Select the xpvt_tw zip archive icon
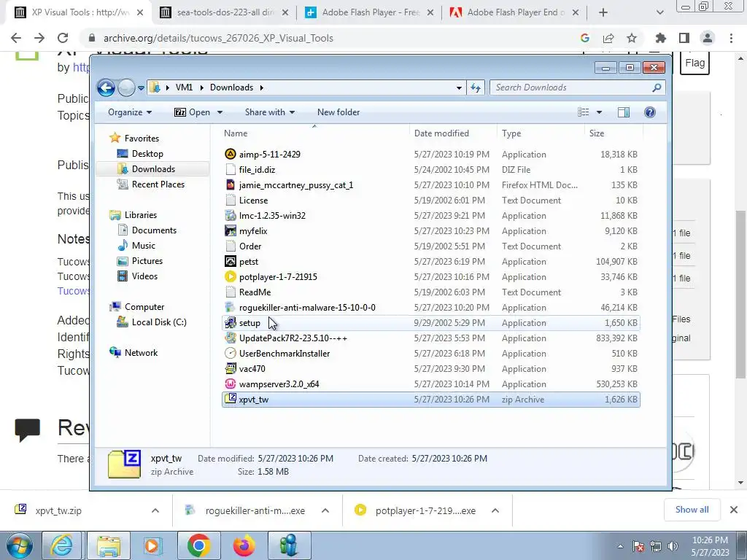The width and height of the screenshot is (747, 560). click(230, 399)
